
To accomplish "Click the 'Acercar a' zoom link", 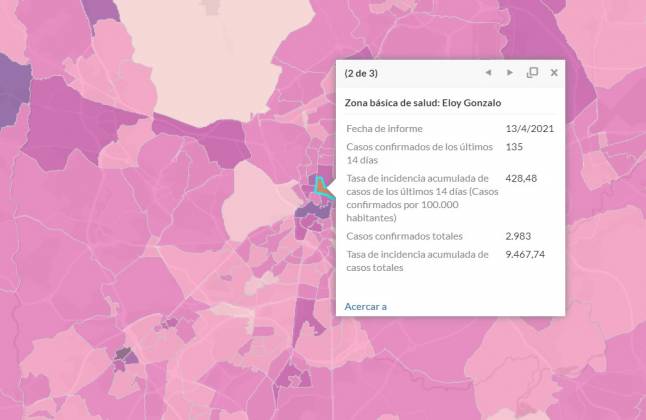I will [x=365, y=306].
